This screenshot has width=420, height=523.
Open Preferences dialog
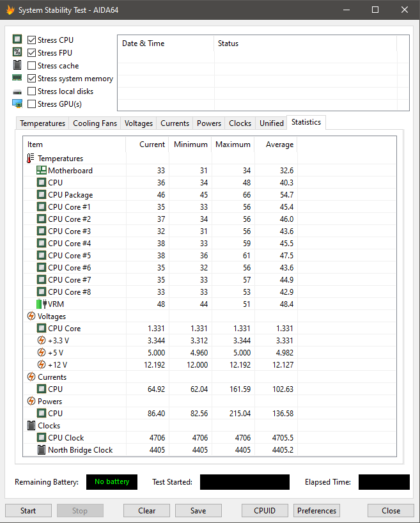pos(316,511)
